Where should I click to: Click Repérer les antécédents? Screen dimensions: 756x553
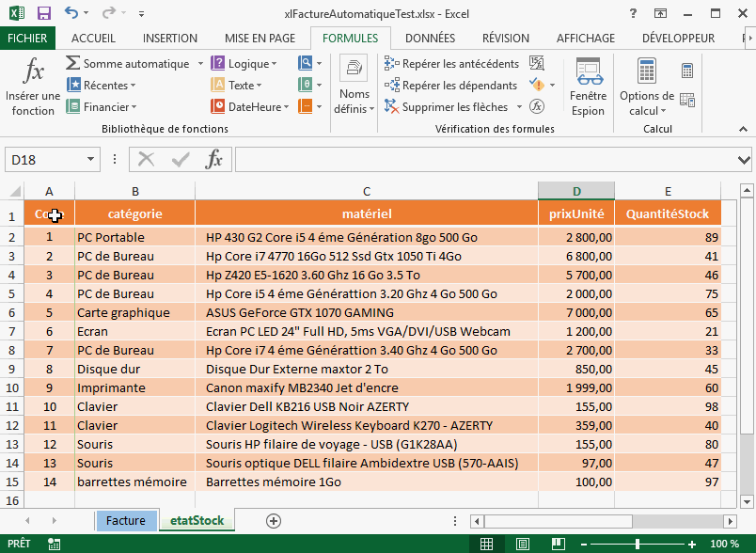[x=451, y=63]
